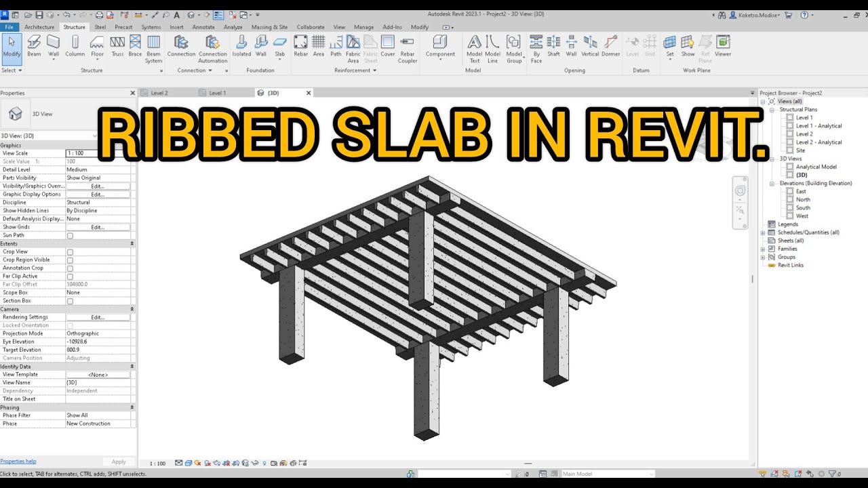This screenshot has height=488, width=868.
Task: Select the foundation Slab tool
Action: pyautogui.click(x=279, y=45)
